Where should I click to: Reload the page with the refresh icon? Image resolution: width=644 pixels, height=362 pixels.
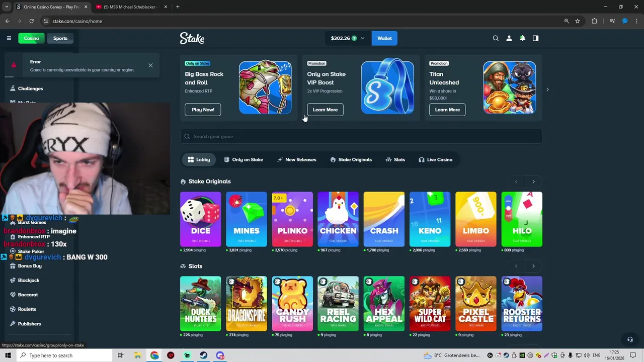(x=31, y=21)
